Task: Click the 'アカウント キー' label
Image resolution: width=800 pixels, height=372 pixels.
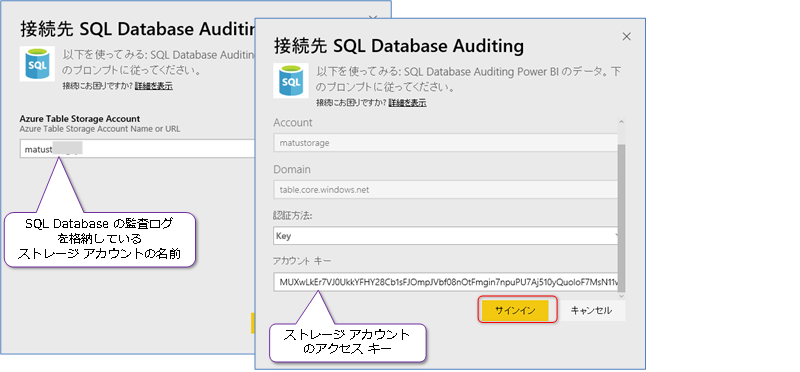Action: pyautogui.click(x=302, y=262)
